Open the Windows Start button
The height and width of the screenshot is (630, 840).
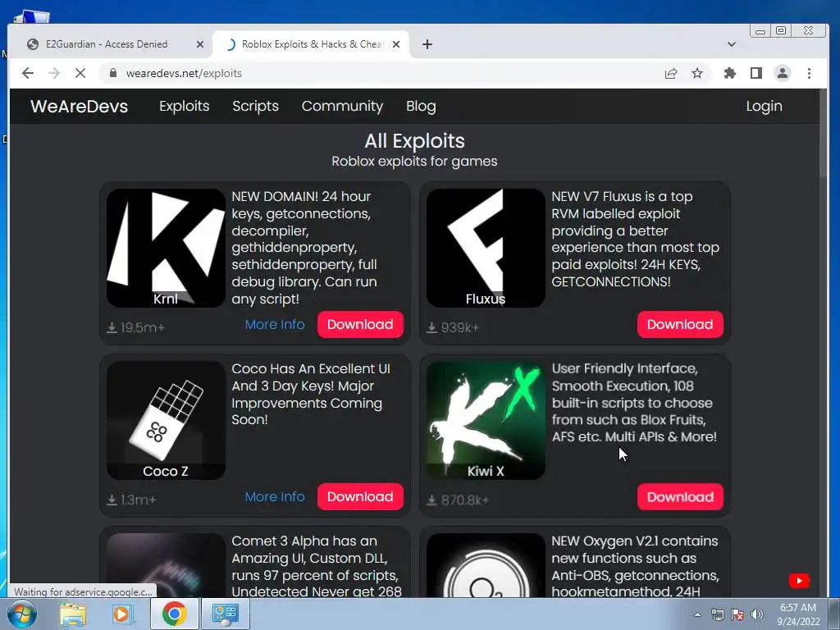22,614
